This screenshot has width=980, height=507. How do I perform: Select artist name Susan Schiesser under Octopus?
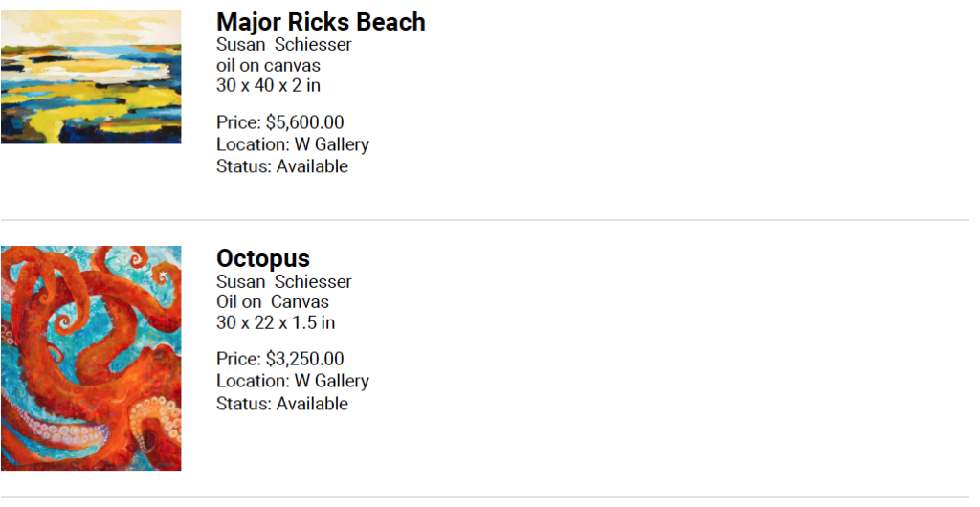(x=283, y=281)
